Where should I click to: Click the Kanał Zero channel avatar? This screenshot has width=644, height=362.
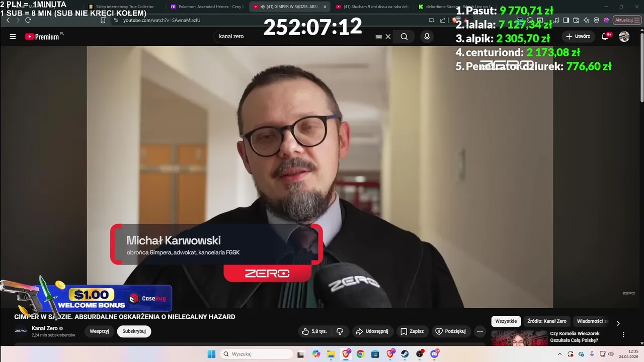coord(21,331)
